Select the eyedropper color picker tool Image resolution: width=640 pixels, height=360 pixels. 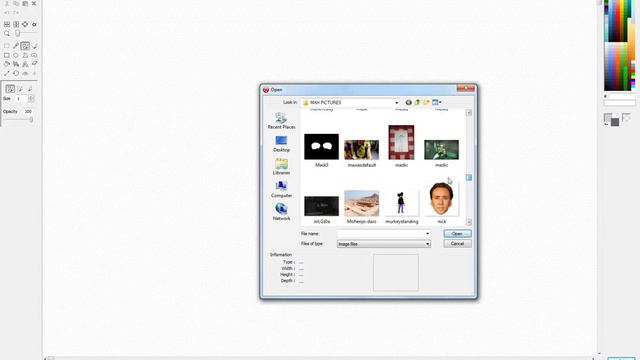pos(16,46)
